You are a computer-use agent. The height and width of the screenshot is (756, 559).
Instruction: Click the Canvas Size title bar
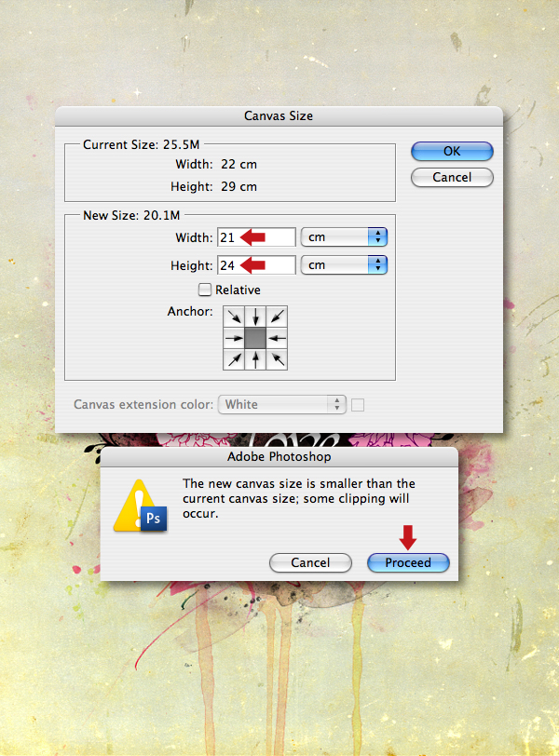coord(279,116)
